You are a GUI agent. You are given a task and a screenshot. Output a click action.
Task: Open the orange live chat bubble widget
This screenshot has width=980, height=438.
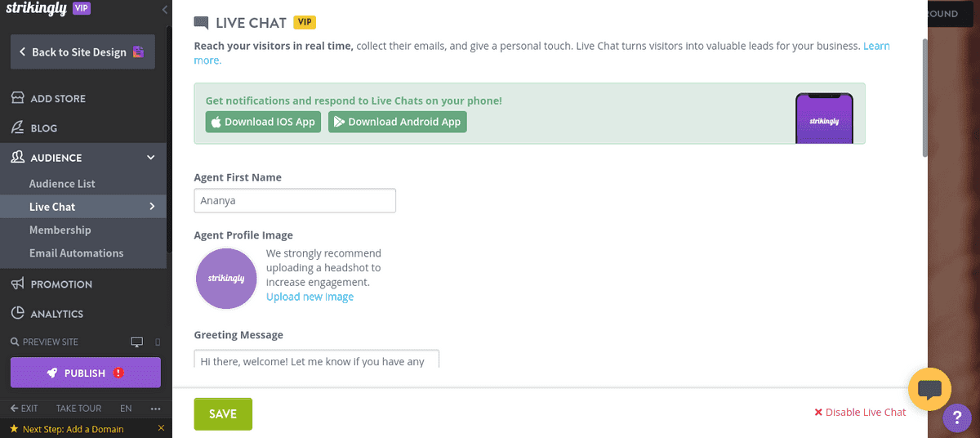click(929, 389)
